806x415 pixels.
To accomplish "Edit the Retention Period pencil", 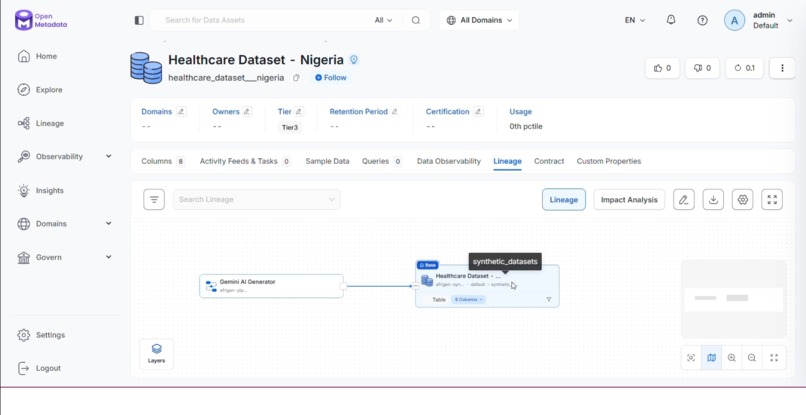I will pos(394,112).
